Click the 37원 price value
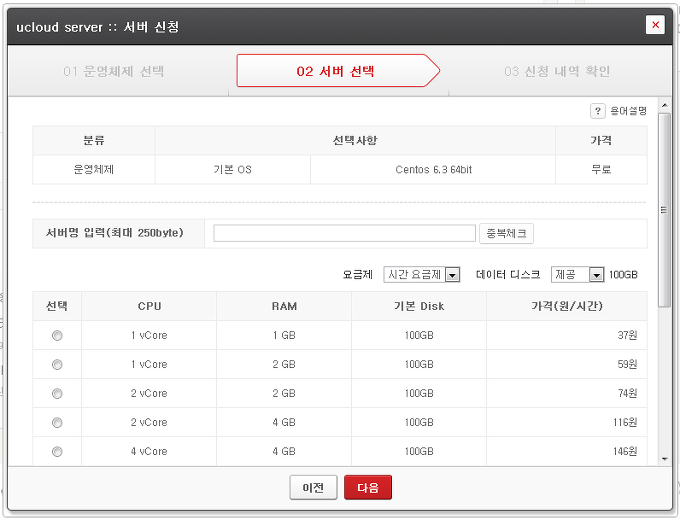Screen dimensions: 680x520 click(x=628, y=335)
